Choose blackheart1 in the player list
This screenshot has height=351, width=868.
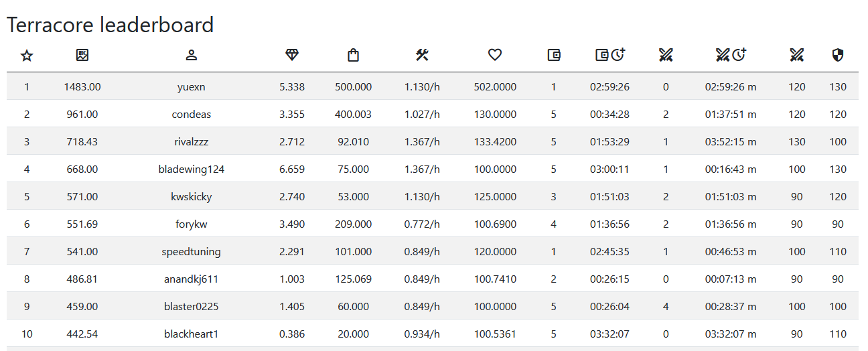[x=192, y=334]
